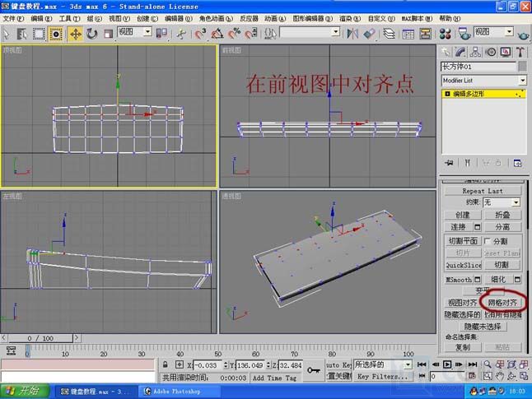Toggle the selection lock padlock
This screenshot has height=399, width=532.
click(166, 364)
